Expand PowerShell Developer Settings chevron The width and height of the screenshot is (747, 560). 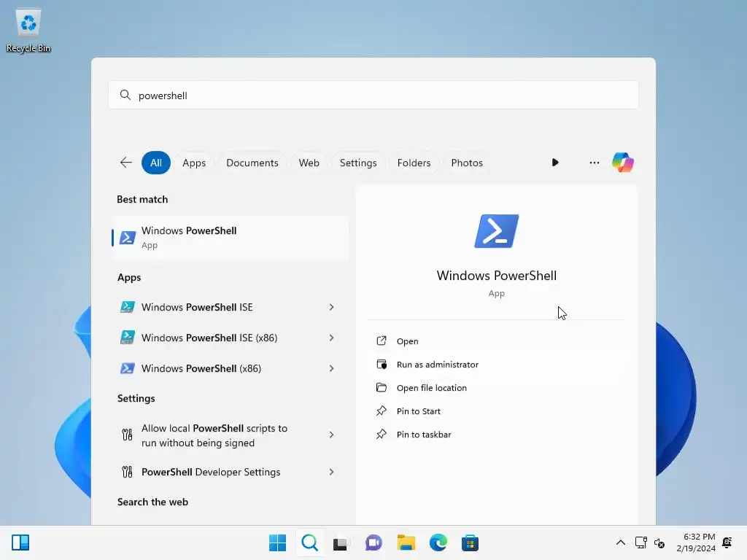(332, 472)
